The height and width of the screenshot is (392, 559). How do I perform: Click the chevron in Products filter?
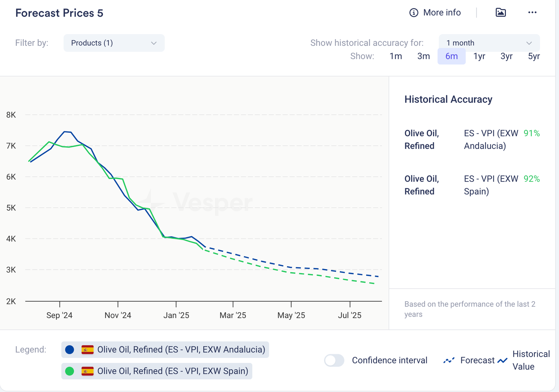point(154,43)
